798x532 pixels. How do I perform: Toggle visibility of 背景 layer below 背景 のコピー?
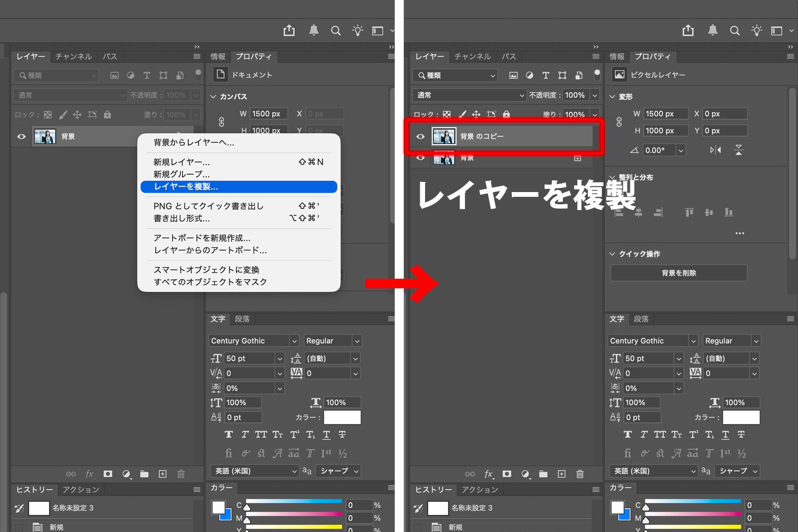(420, 158)
